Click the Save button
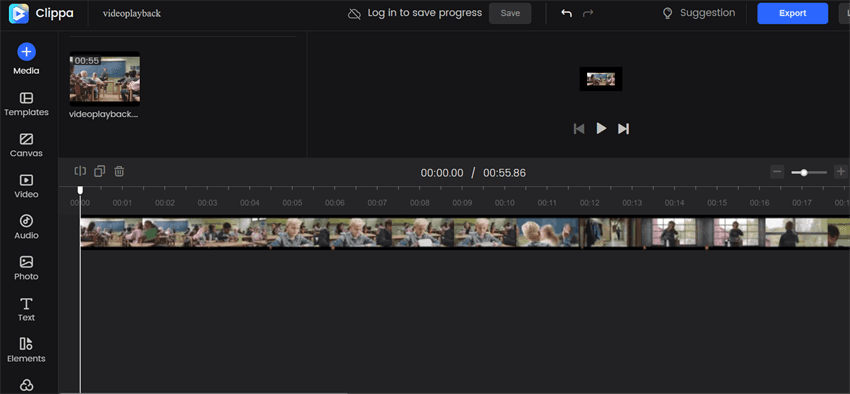This screenshot has width=850, height=394. [510, 14]
